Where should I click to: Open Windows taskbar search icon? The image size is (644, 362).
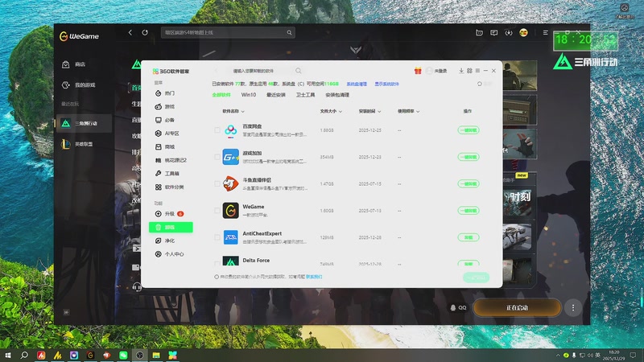(x=24, y=355)
